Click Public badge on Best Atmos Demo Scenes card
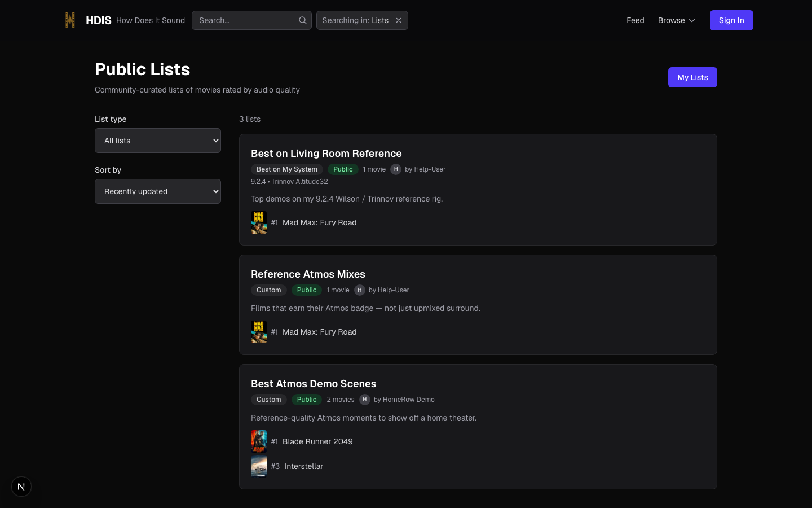This screenshot has height=508, width=812. coord(307,400)
